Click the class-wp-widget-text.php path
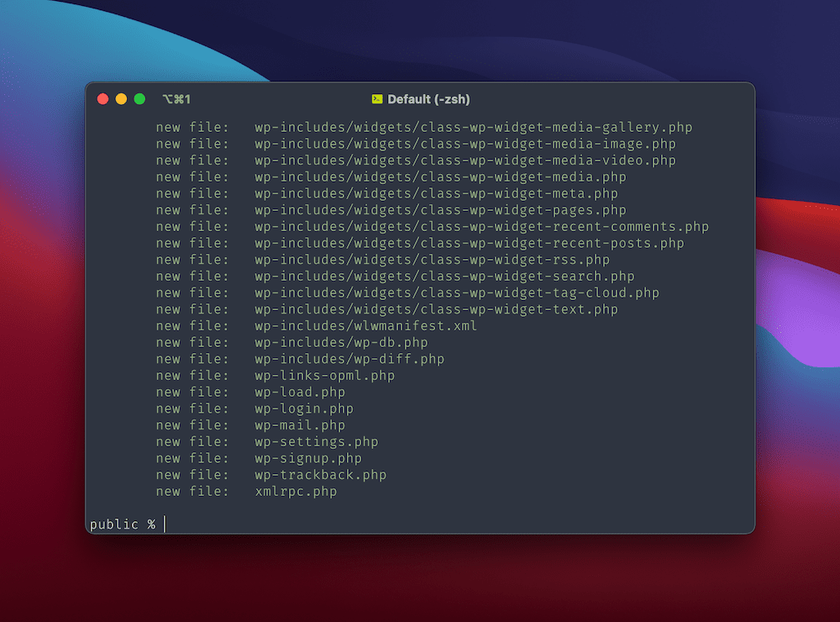This screenshot has width=840, height=622. (436, 309)
